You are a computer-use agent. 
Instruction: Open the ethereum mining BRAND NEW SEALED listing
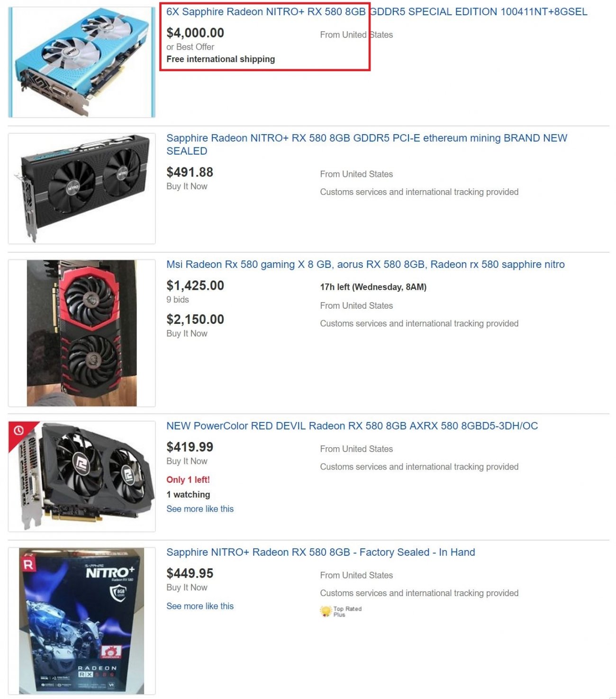(367, 145)
